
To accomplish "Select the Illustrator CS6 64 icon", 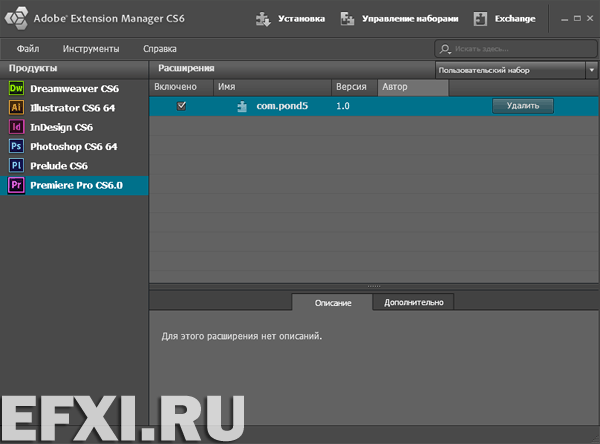I will 15,108.
